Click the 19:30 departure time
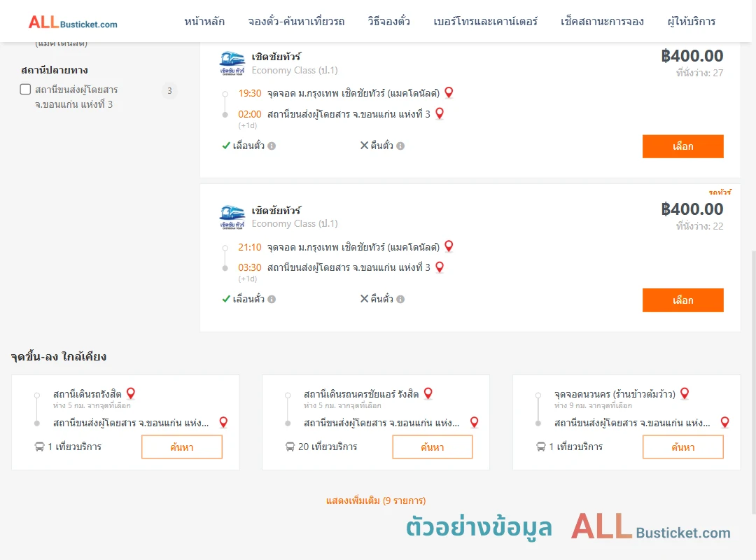The width and height of the screenshot is (756, 560). click(x=250, y=93)
